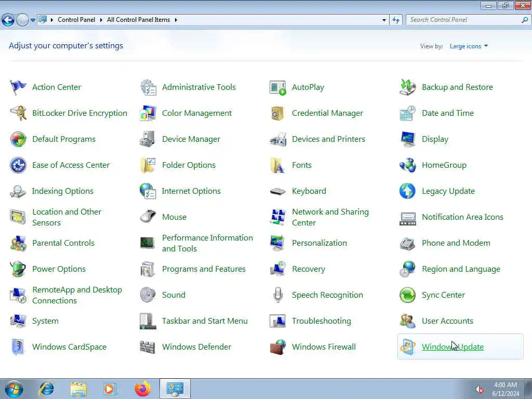Open the Display monitor icon

[408, 139]
